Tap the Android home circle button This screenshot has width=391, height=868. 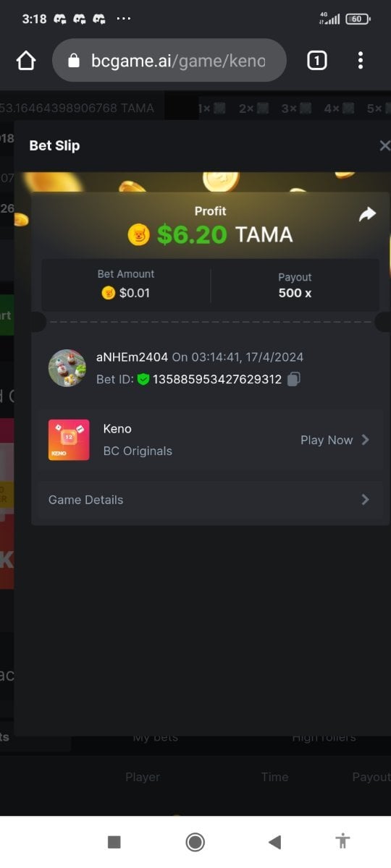click(195, 842)
